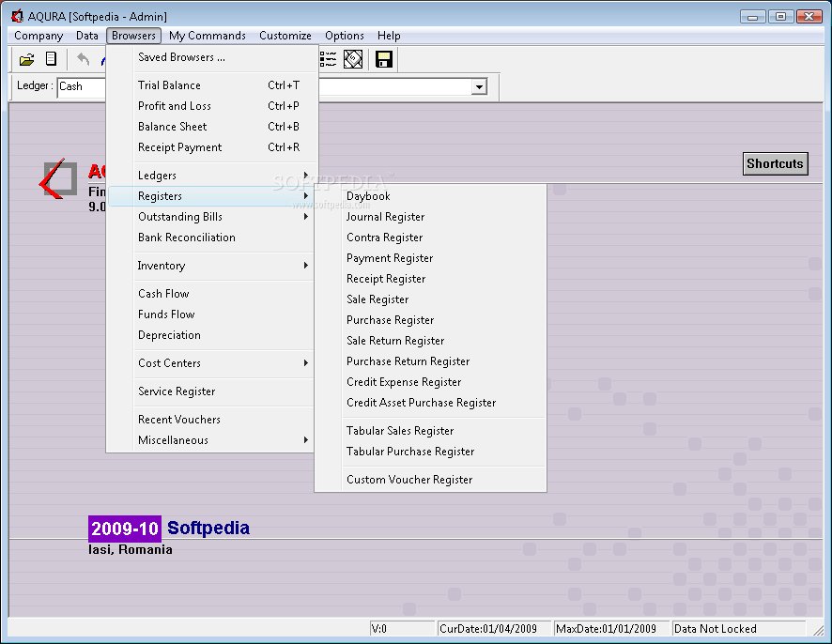Open the Help menu

(x=389, y=36)
